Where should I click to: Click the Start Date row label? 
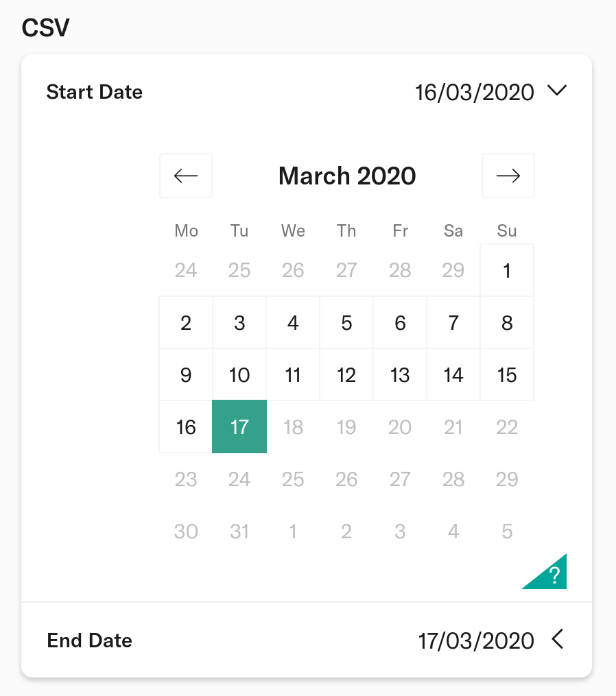point(95,92)
